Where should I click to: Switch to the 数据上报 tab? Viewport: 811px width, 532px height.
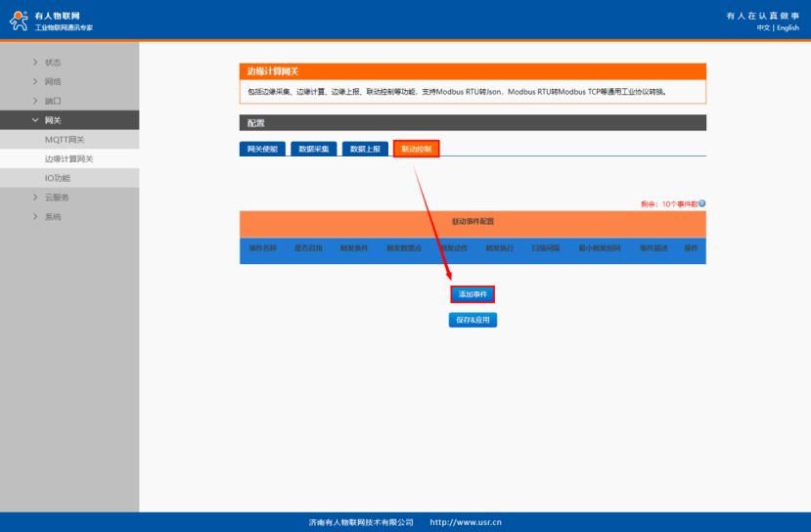(x=365, y=149)
